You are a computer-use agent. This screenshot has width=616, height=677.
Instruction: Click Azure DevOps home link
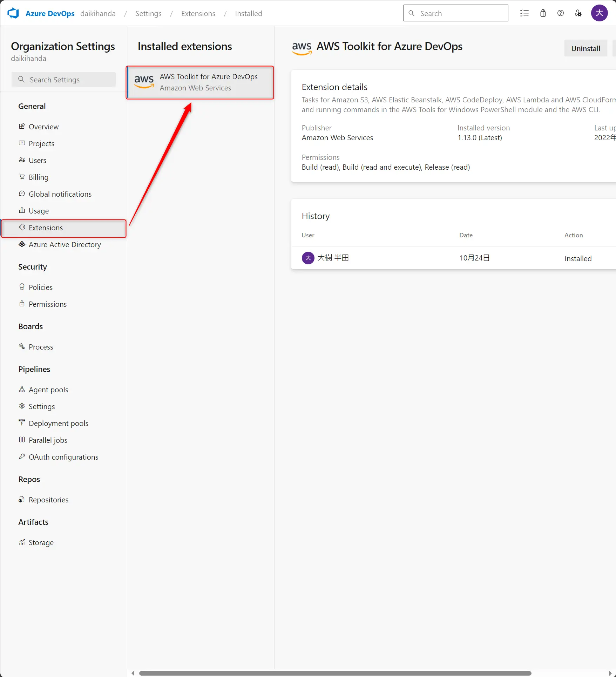click(50, 13)
